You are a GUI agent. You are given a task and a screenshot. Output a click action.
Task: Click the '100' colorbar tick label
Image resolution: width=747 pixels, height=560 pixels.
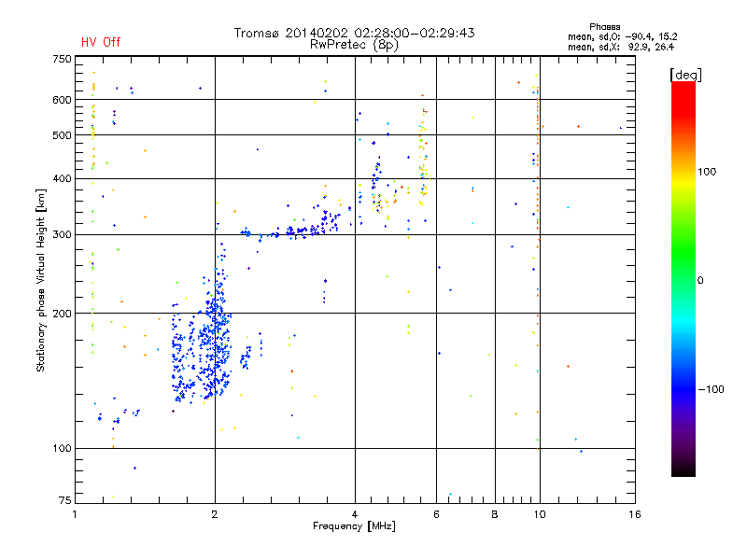point(707,172)
